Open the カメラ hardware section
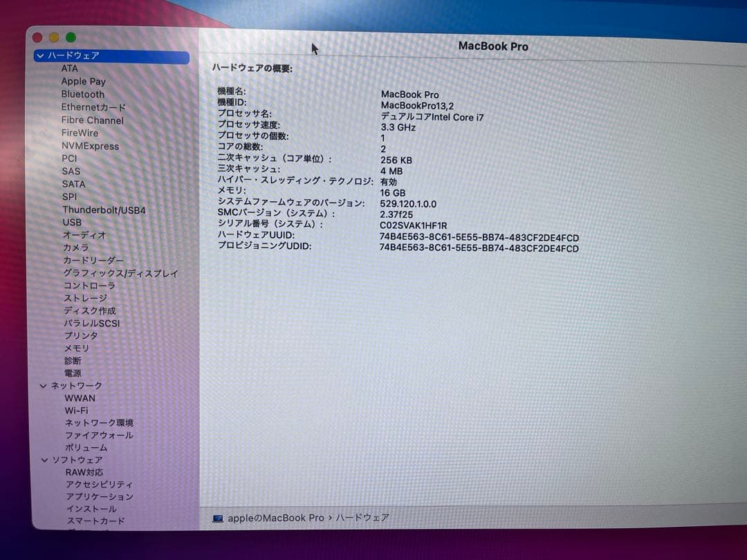The image size is (747, 560). click(76, 248)
